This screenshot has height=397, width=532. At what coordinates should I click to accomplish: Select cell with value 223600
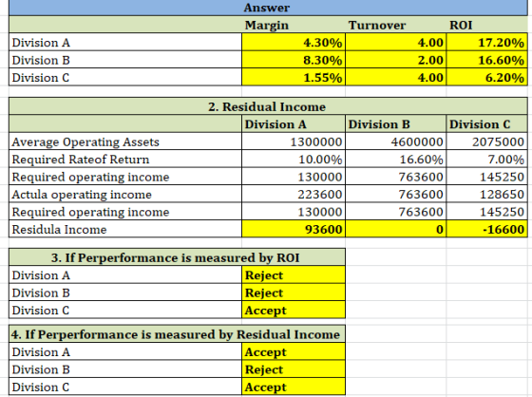[x=294, y=194]
